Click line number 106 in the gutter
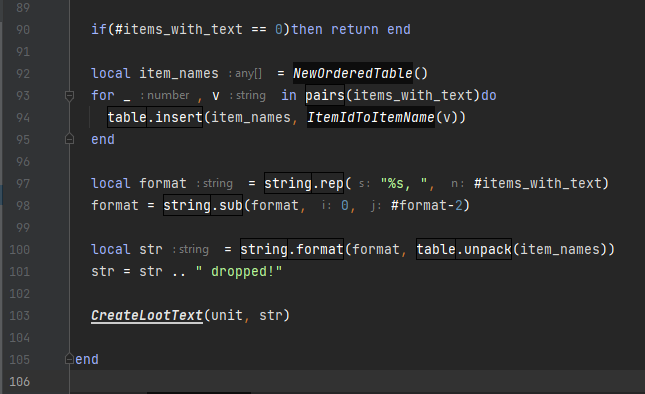Screen dimensions: 645x394 pos(20,382)
